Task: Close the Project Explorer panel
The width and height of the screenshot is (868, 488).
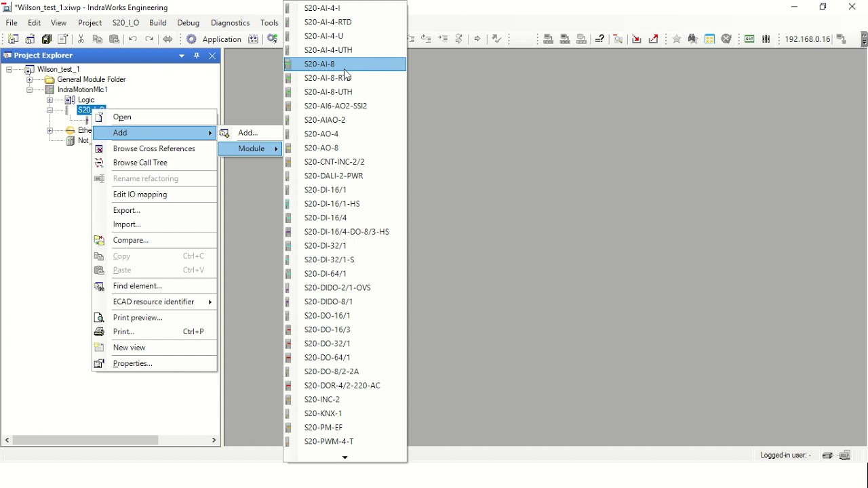Action: 212,56
